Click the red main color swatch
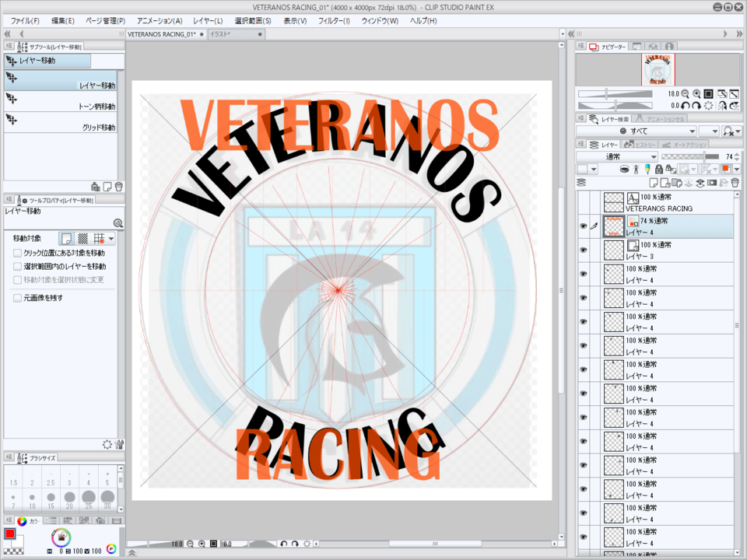 point(10,534)
